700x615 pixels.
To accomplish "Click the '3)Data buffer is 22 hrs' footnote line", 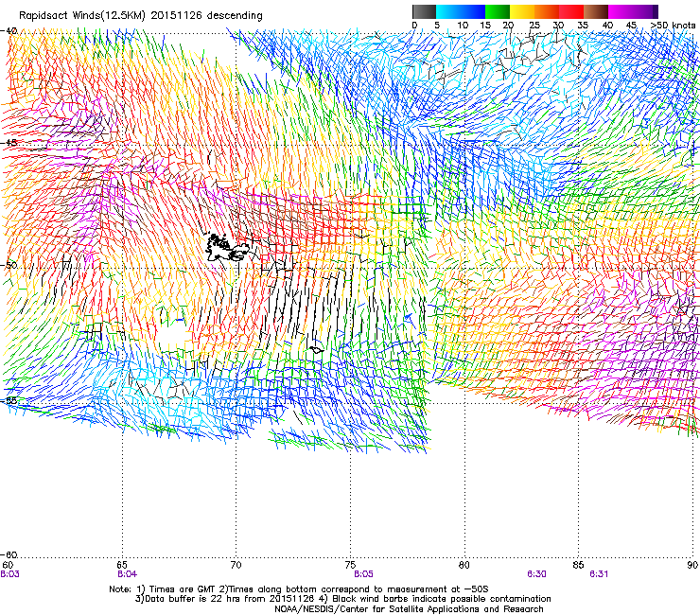I will tap(343, 599).
